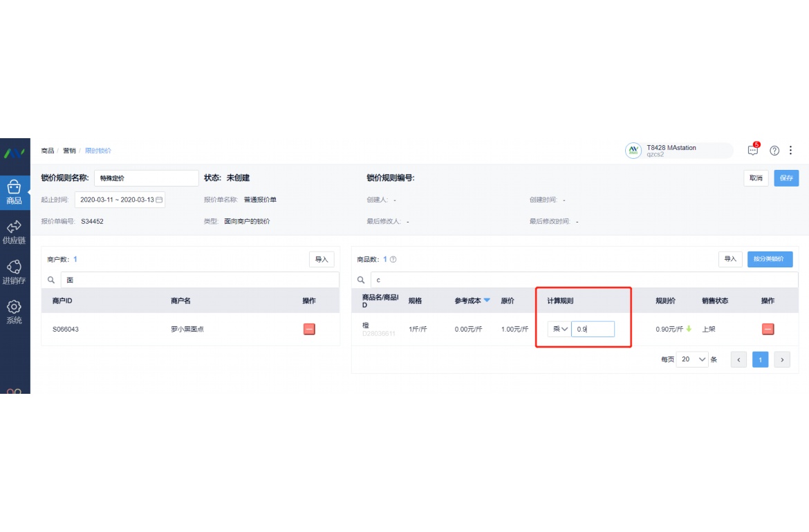
Task: Open the 参考成本 column filter arrow
Action: 487,301
